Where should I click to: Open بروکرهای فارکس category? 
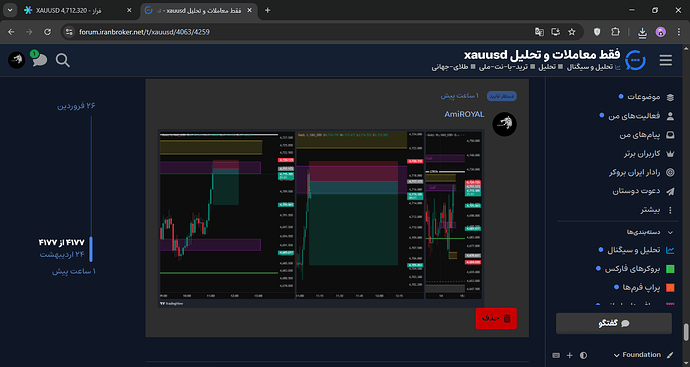[x=635, y=268]
